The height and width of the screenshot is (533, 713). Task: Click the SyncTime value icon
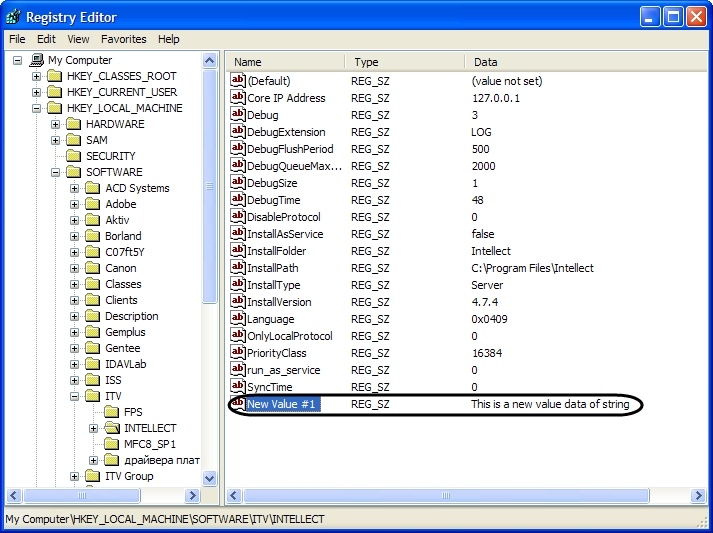tap(238, 387)
